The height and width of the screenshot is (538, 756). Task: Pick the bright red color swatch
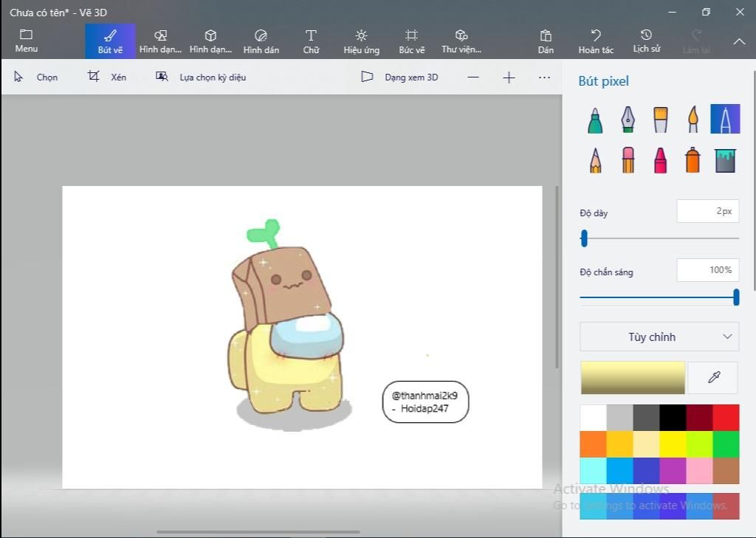click(726, 418)
